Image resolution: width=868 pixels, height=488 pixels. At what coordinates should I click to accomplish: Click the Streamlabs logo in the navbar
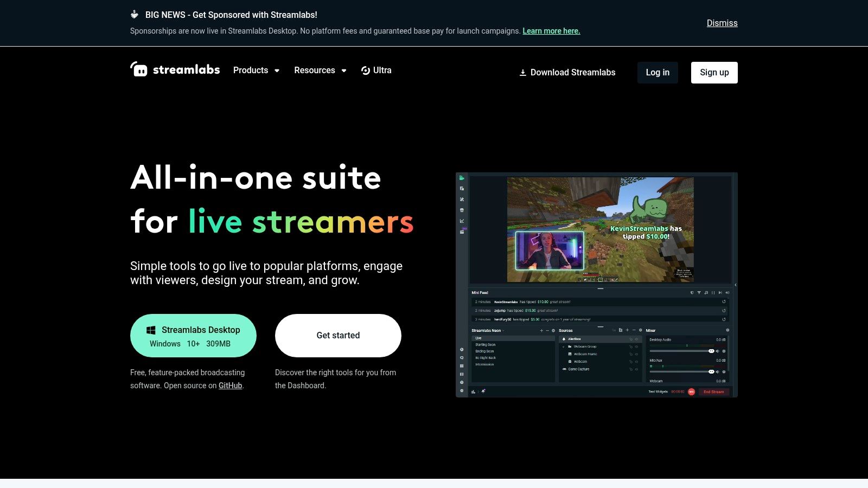(175, 69)
